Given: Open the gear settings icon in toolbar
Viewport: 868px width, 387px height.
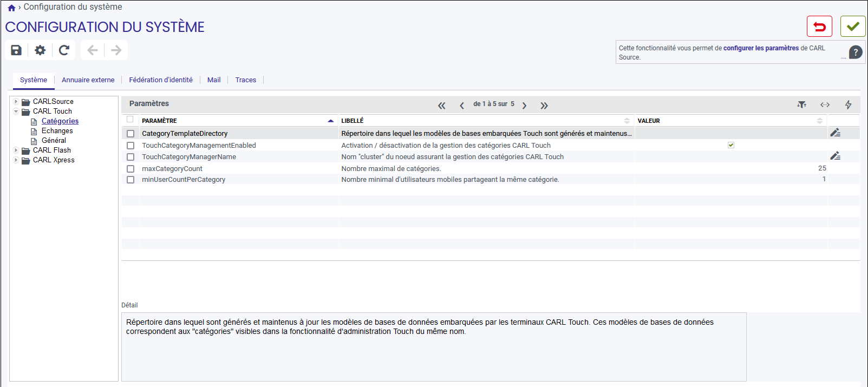Looking at the screenshot, I should (x=40, y=50).
